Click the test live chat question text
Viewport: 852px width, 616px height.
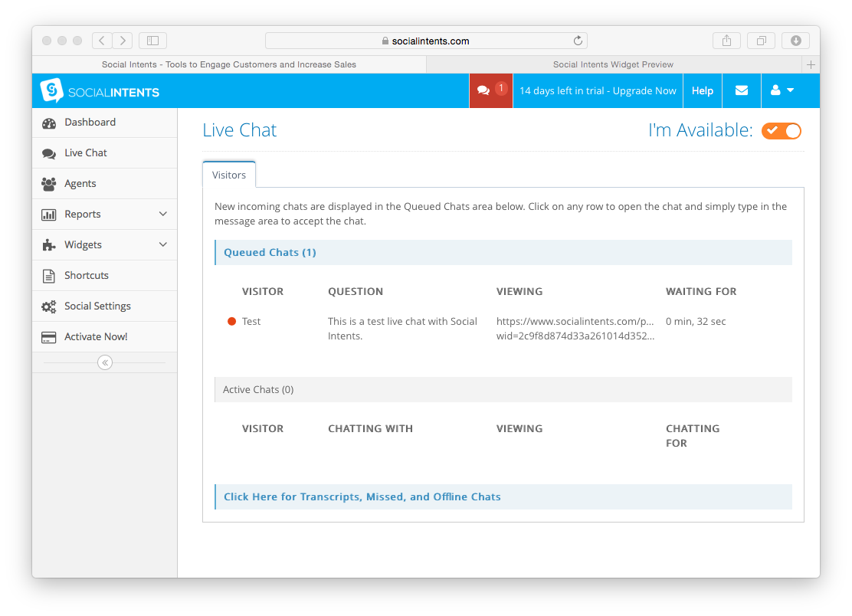pos(403,329)
